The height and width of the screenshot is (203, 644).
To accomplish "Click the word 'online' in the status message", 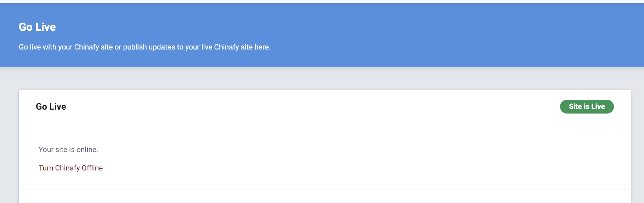I will pyautogui.click(x=86, y=150).
